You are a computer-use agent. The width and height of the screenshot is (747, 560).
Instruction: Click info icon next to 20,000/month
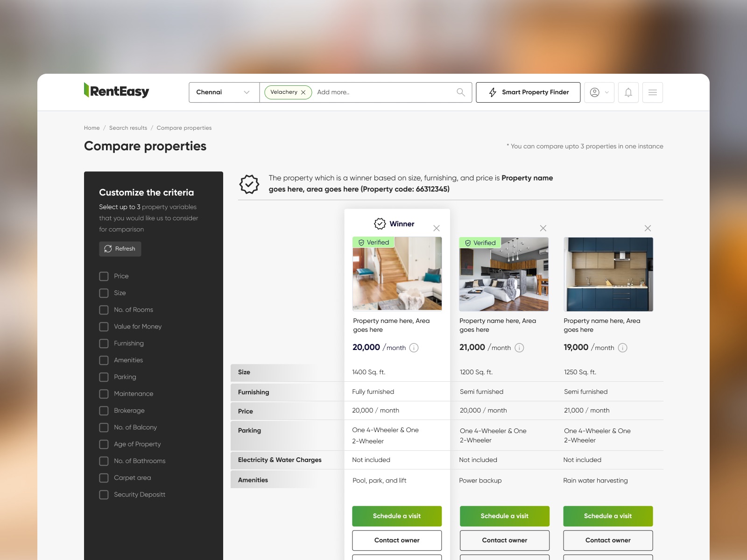point(414,348)
